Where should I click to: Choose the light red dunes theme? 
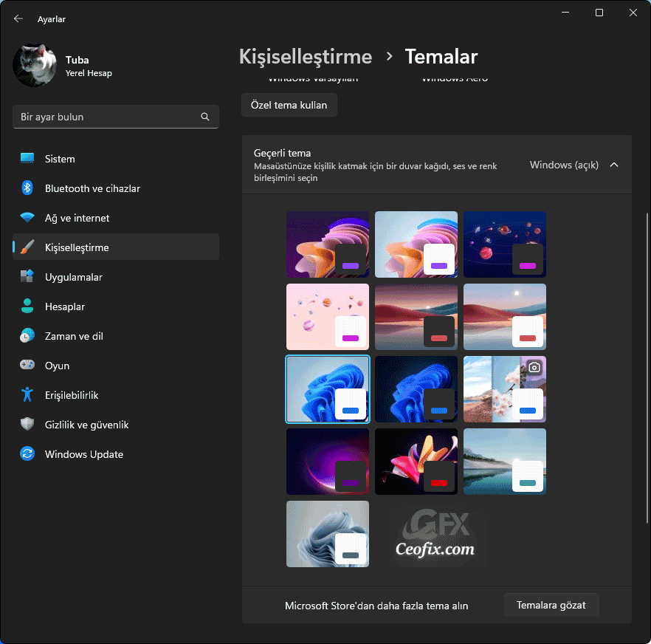point(504,317)
